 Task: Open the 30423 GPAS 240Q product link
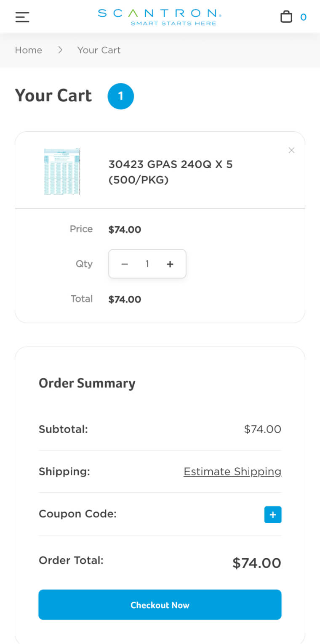pos(170,172)
